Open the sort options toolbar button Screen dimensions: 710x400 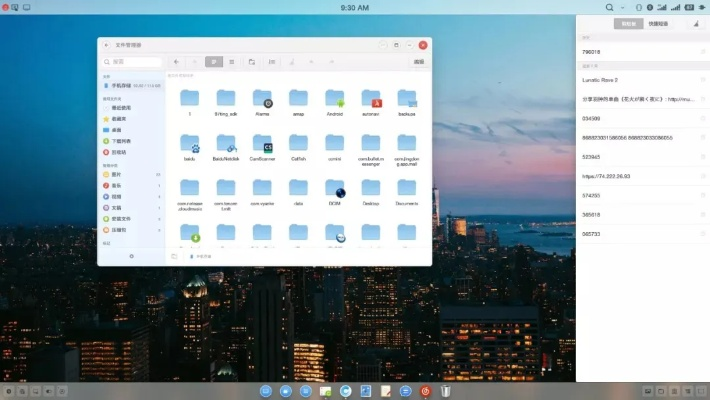[x=270, y=61]
